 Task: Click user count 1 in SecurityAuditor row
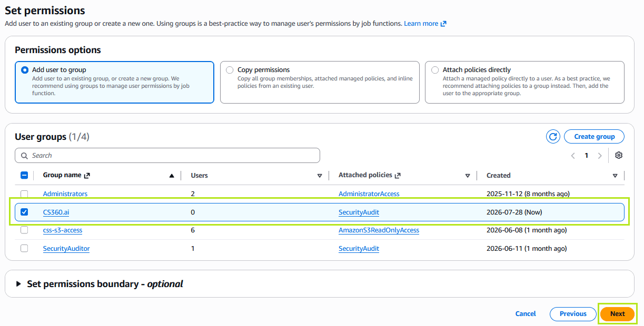193,249
